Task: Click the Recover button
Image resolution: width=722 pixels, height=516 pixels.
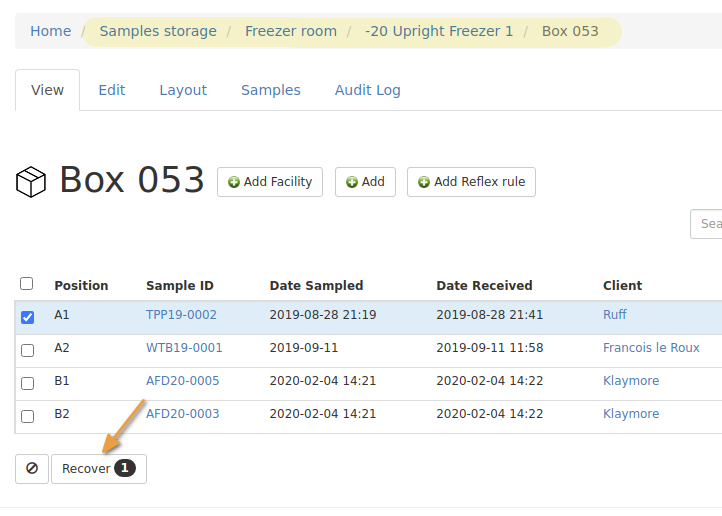Action: pos(98,468)
